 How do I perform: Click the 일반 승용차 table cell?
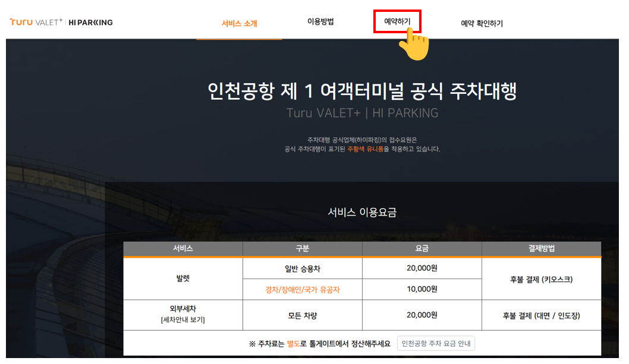(303, 268)
